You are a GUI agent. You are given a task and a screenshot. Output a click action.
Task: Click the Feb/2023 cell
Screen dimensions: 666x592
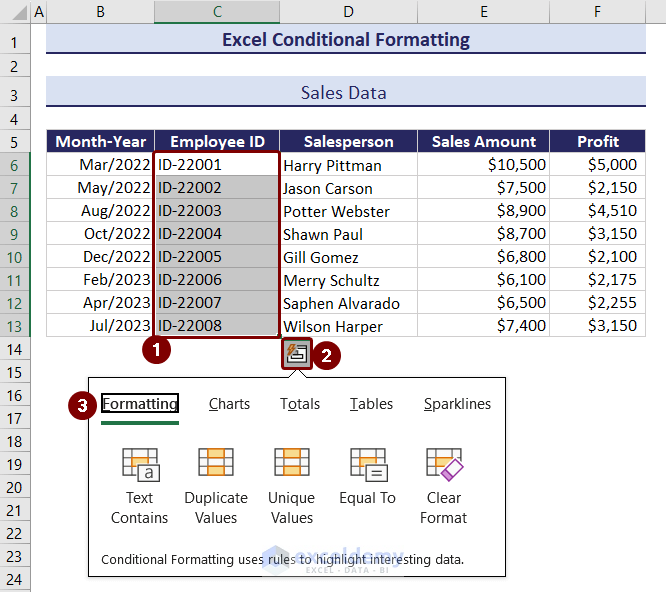pos(100,279)
